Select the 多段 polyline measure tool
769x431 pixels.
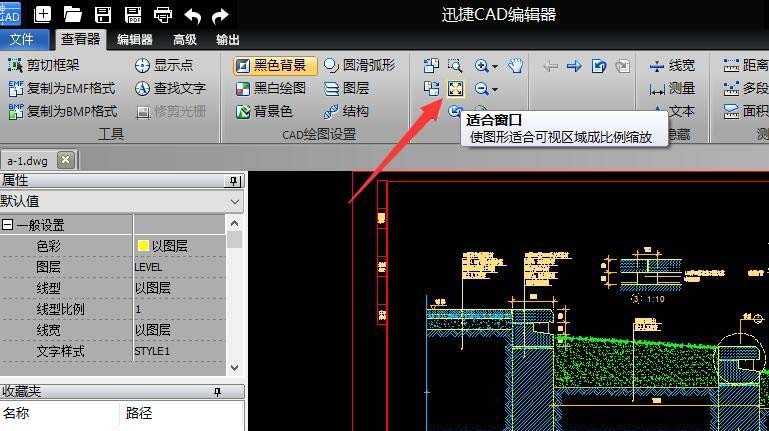coord(746,88)
